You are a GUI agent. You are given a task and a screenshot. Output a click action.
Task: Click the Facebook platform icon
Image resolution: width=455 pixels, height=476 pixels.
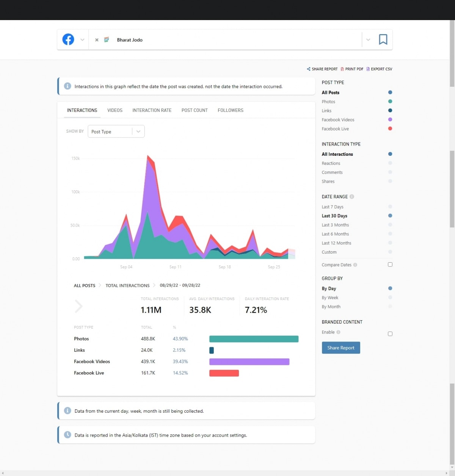coord(68,39)
